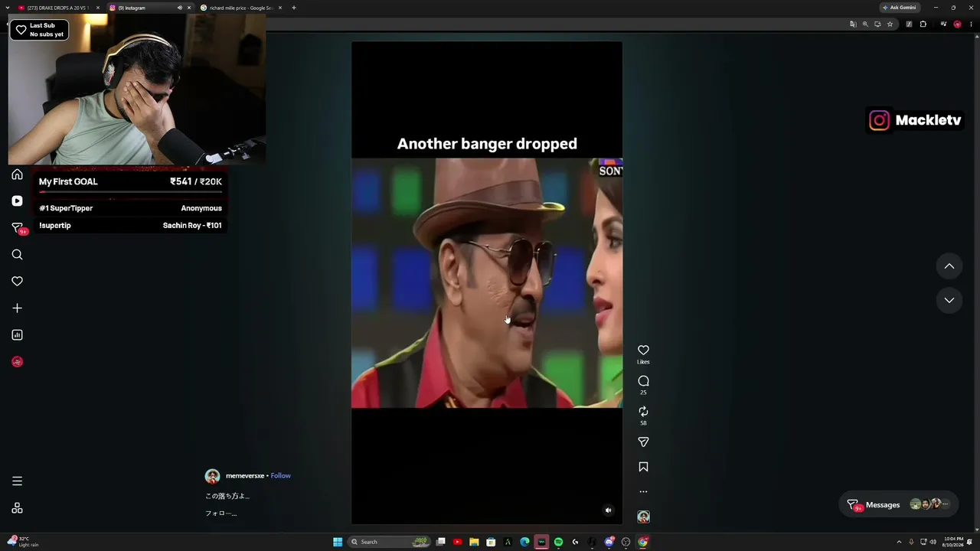This screenshot has height=551, width=980.
Task: Click the Ask Gemini button
Action: (899, 8)
